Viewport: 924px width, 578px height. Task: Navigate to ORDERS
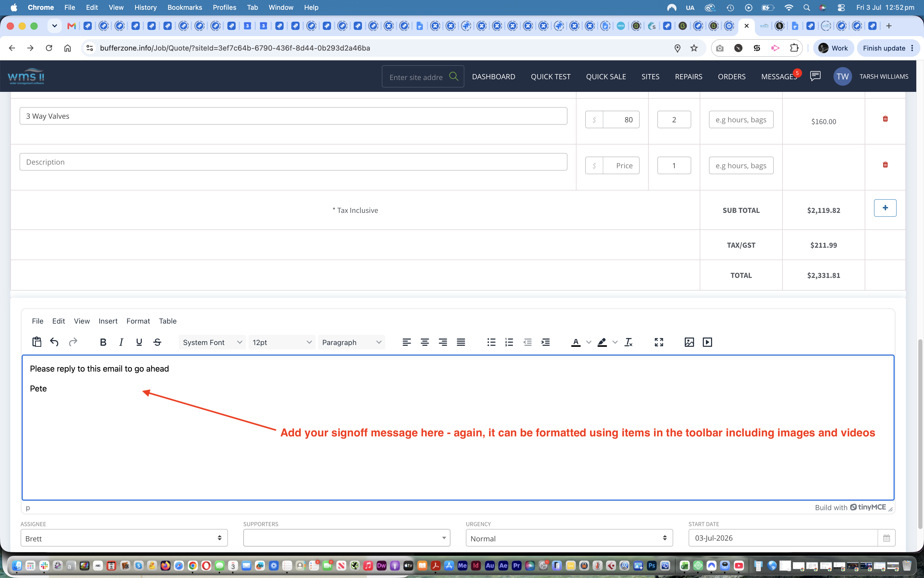coord(732,76)
